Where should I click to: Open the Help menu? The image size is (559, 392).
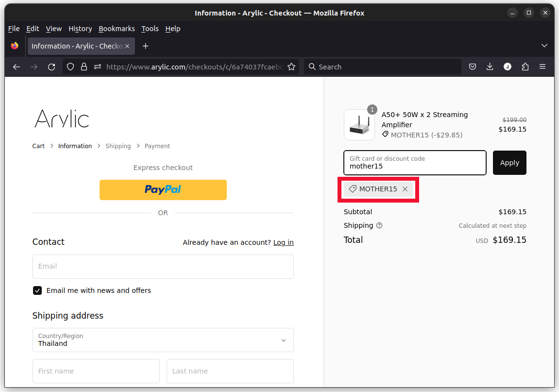click(x=173, y=29)
